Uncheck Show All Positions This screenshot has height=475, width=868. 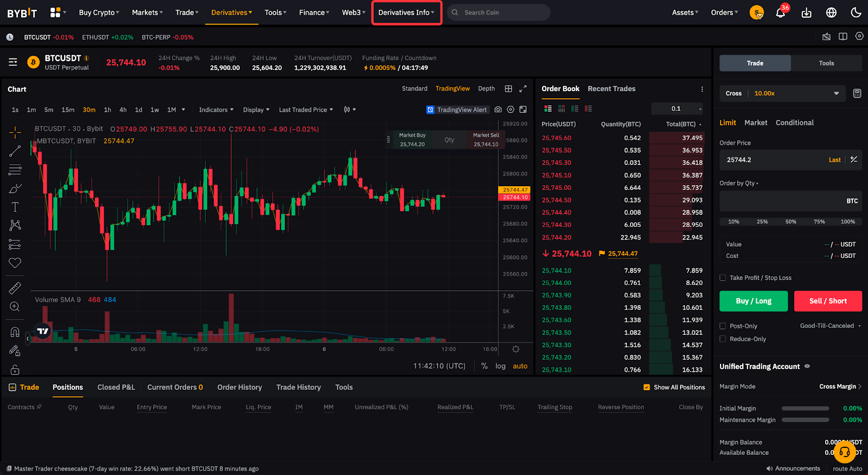(647, 388)
